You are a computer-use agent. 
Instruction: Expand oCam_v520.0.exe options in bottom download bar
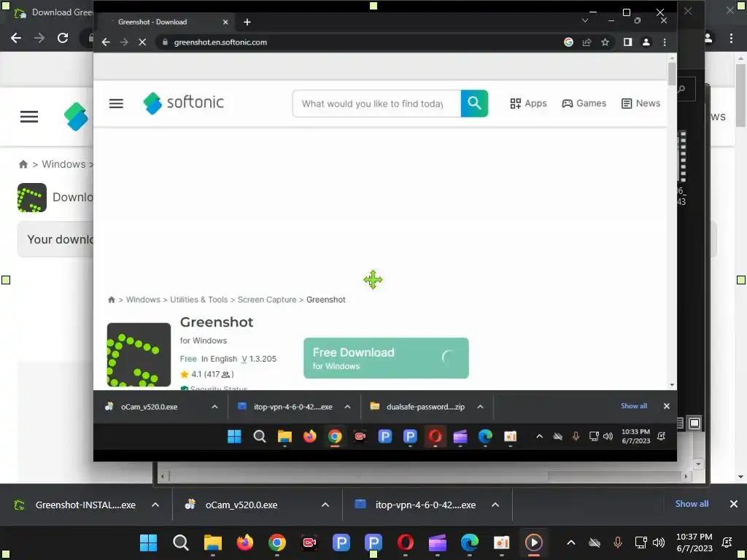[x=325, y=505]
